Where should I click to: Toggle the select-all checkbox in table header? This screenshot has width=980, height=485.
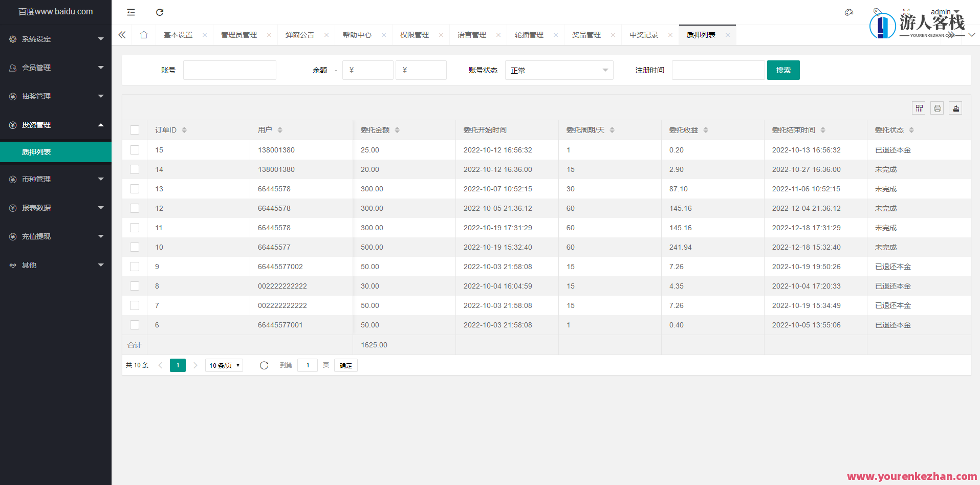[x=135, y=130]
